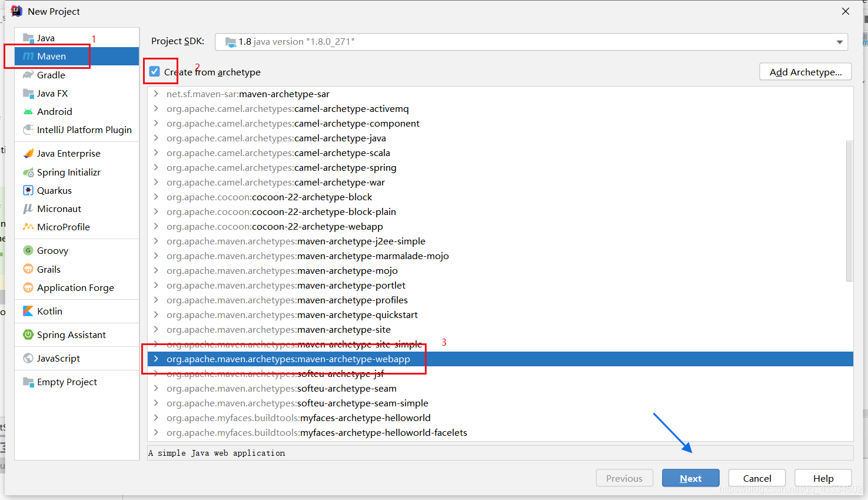Click 'A simple Java web application' description

(217, 453)
